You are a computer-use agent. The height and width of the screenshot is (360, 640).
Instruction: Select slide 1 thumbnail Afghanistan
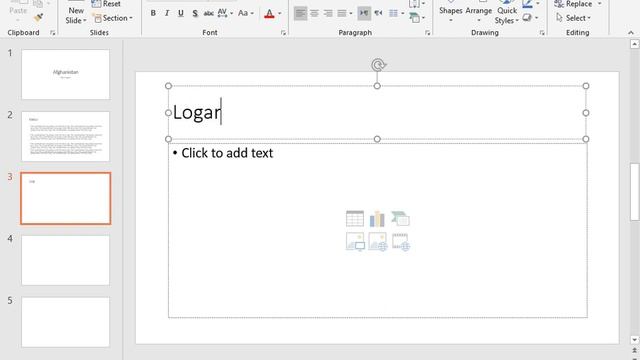coord(66,74)
